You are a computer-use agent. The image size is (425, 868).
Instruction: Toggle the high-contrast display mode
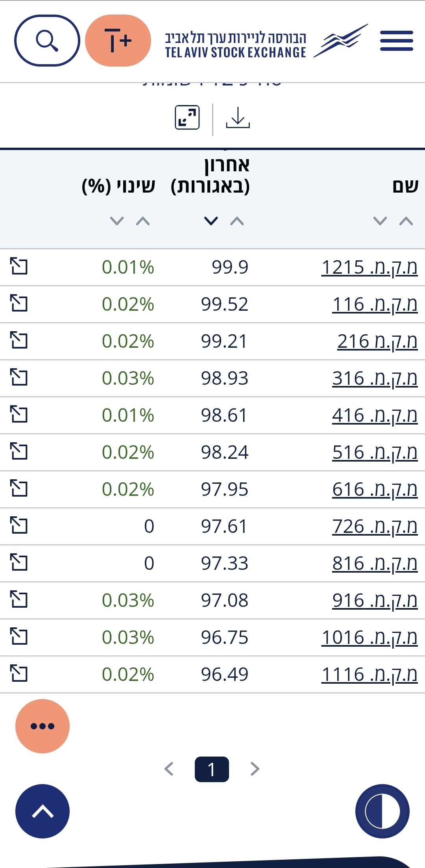382,811
